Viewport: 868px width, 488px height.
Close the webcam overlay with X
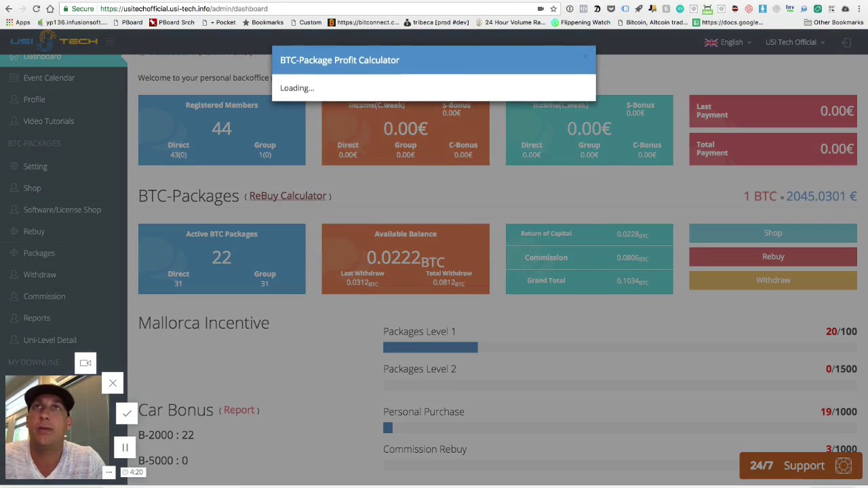113,383
